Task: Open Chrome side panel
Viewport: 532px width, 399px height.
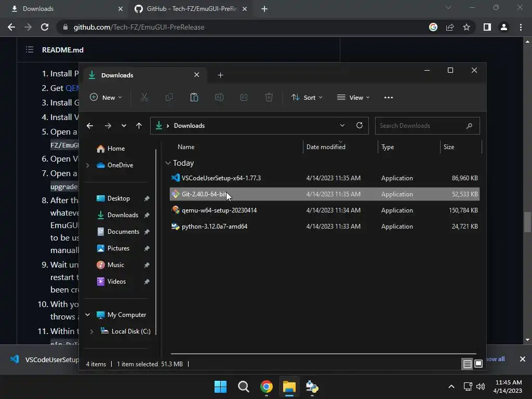Action: [x=487, y=27]
